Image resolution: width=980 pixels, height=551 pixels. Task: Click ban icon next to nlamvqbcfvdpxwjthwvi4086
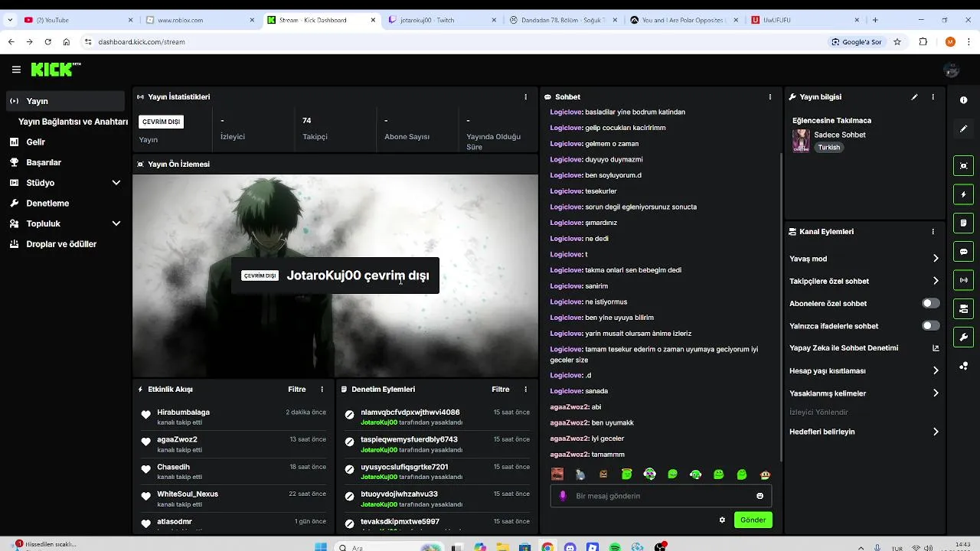click(x=350, y=415)
